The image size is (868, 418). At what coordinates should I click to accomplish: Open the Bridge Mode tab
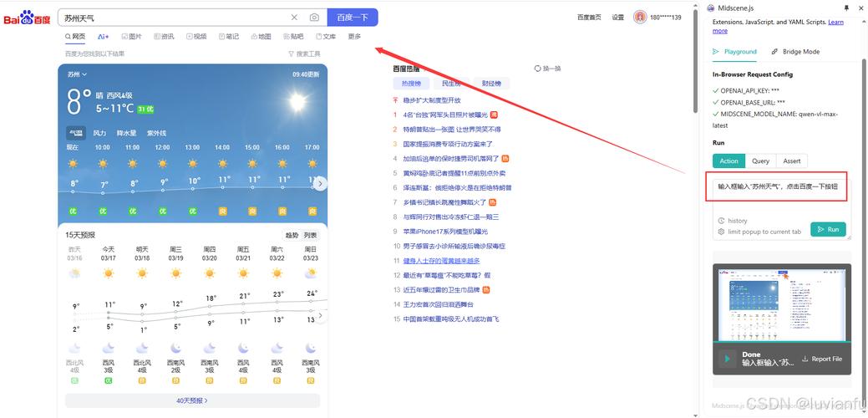pyautogui.click(x=795, y=52)
